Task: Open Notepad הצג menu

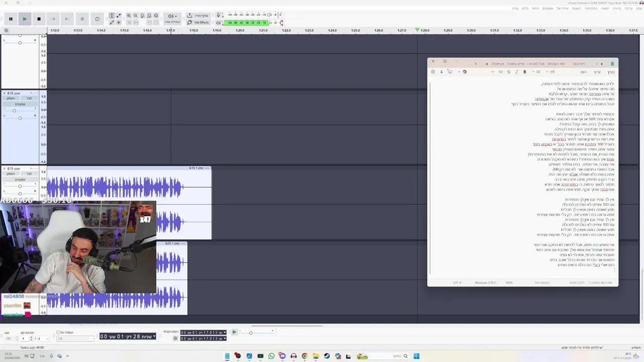Action: coord(583,72)
